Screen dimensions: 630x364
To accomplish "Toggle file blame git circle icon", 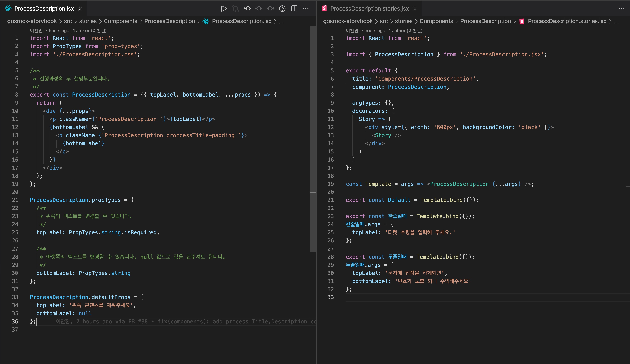I will point(282,9).
